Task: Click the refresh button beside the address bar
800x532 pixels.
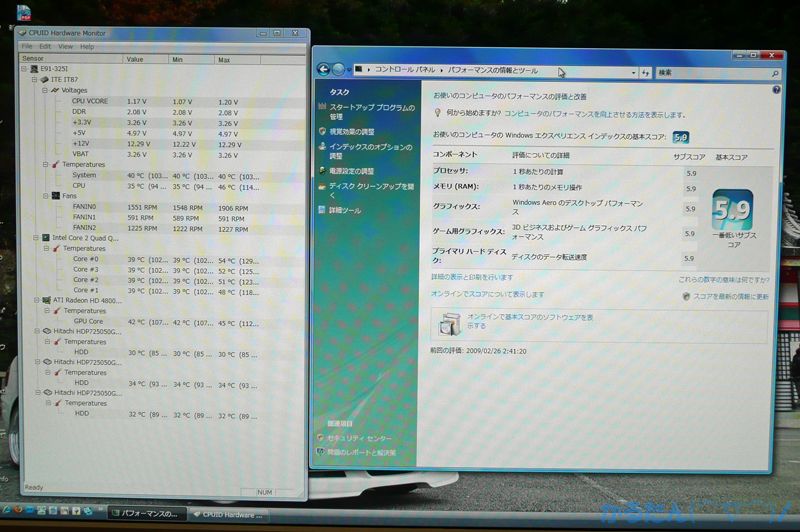Action: [x=645, y=73]
